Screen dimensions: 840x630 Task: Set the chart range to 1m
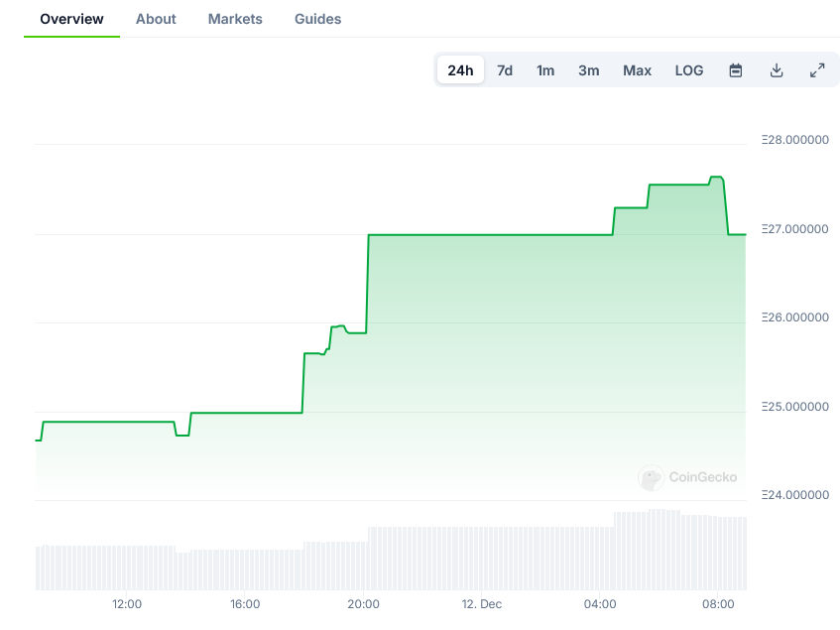(545, 70)
